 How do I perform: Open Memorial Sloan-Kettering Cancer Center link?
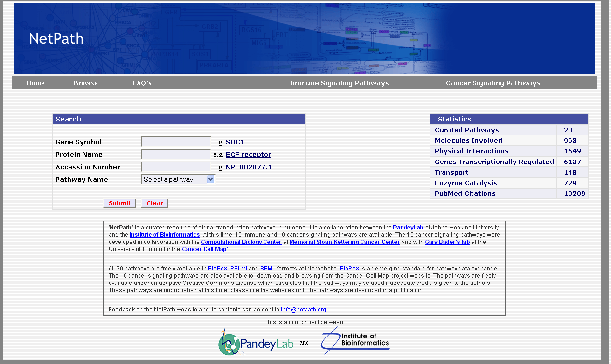coord(345,242)
